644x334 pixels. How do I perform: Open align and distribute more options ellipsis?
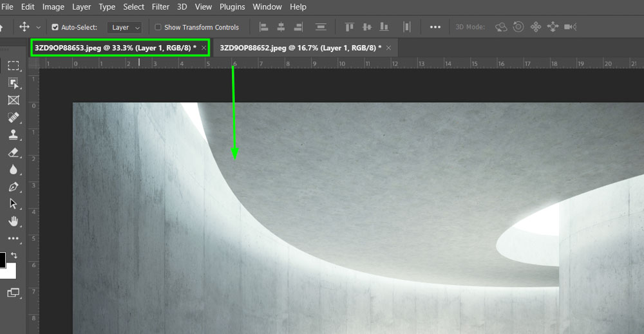tap(435, 27)
